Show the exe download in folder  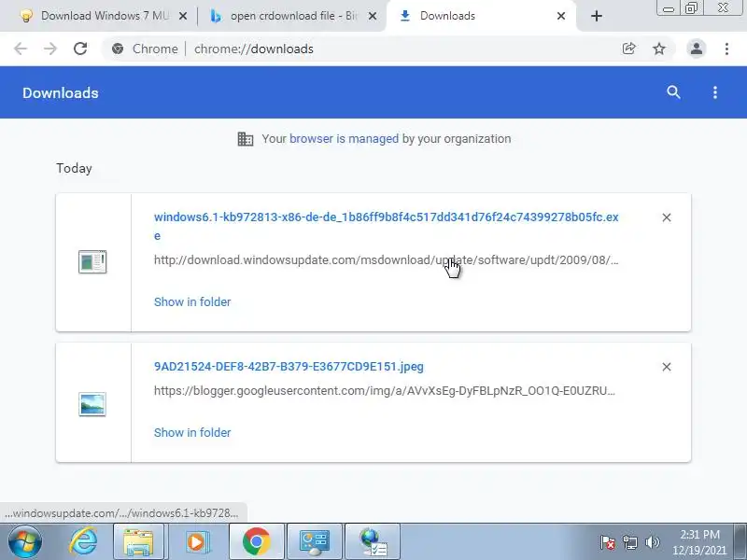(192, 301)
